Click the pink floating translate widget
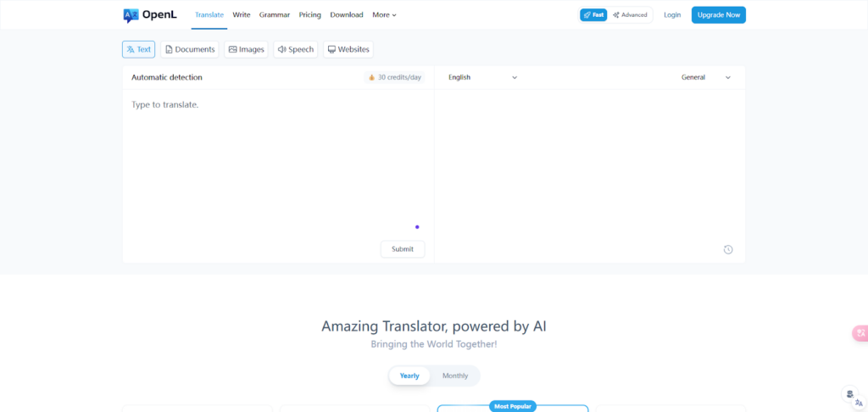Image resolution: width=868 pixels, height=412 pixels. pyautogui.click(x=860, y=333)
